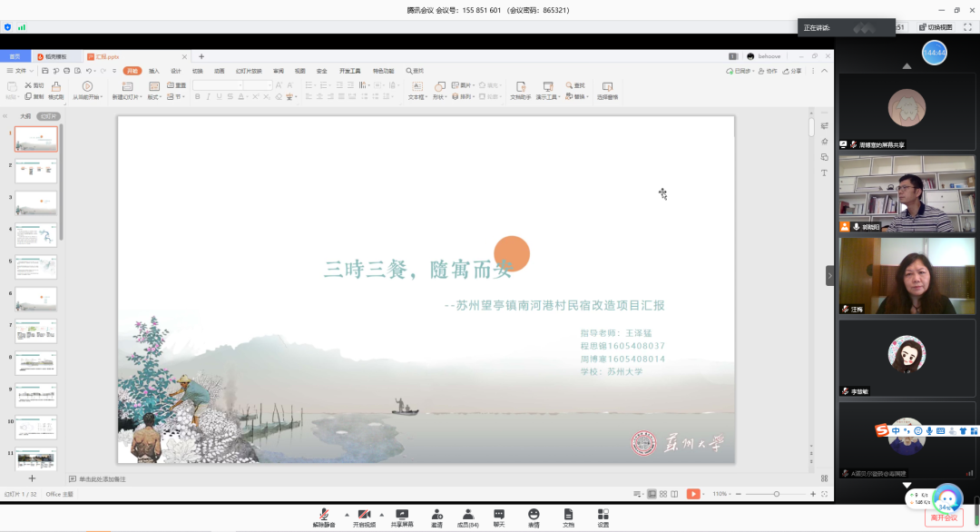Toggle underline formatting

point(219,97)
